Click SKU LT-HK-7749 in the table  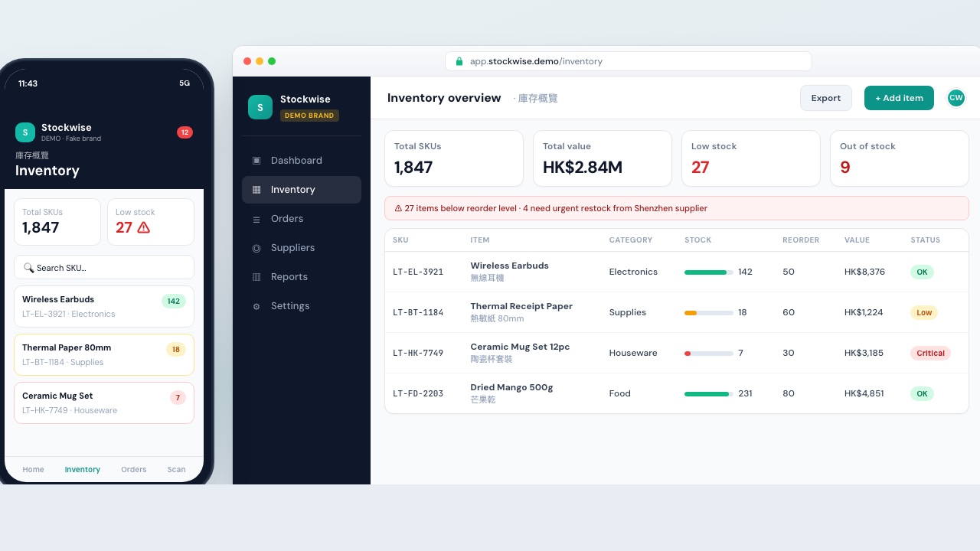(418, 353)
